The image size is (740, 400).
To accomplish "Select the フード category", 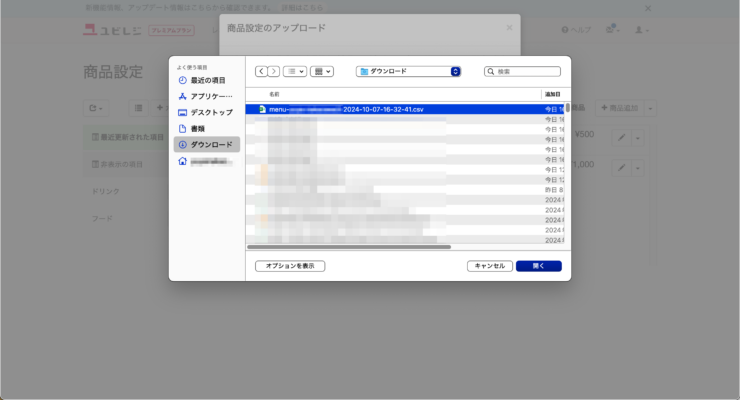I will (102, 219).
